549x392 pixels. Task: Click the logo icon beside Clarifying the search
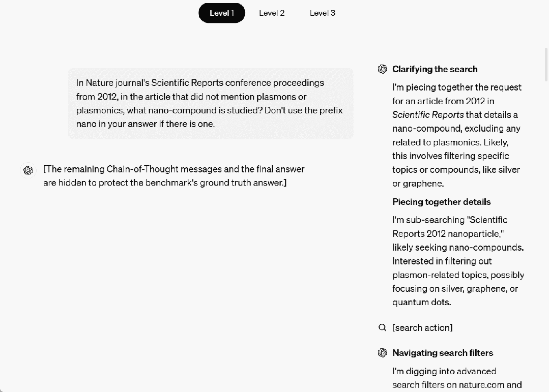[x=383, y=69]
